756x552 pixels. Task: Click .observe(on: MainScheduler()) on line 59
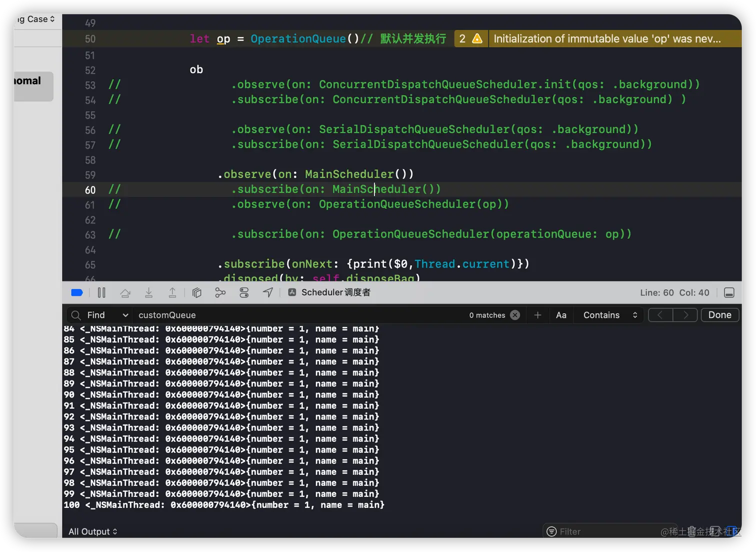click(315, 174)
